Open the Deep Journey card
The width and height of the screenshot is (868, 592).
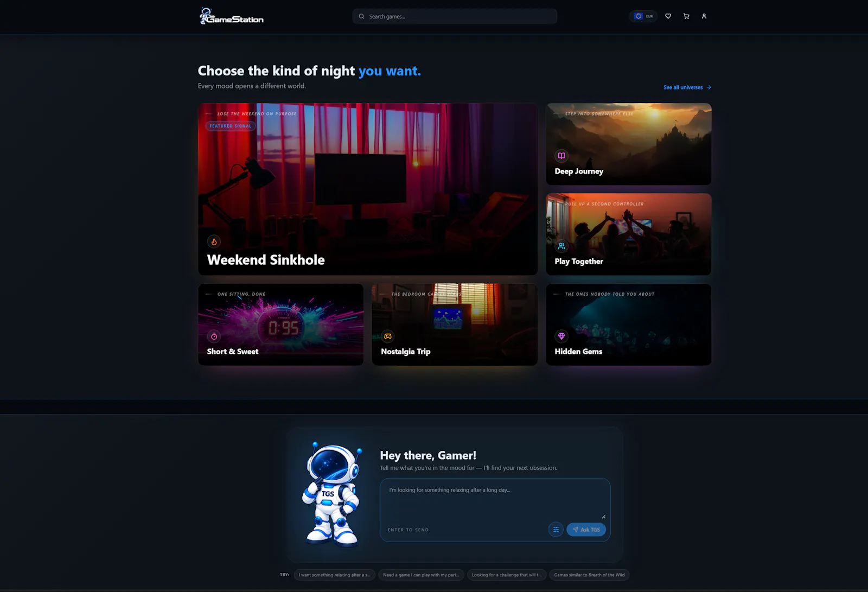[x=629, y=144]
